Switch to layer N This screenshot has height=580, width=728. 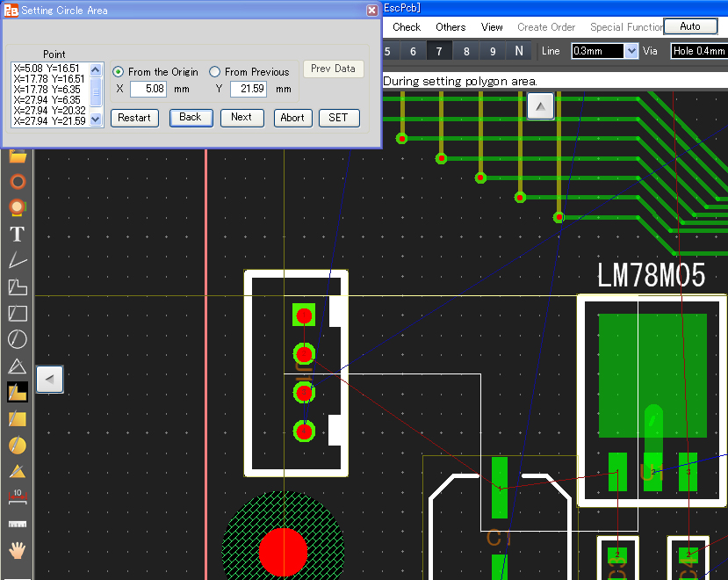click(x=519, y=51)
